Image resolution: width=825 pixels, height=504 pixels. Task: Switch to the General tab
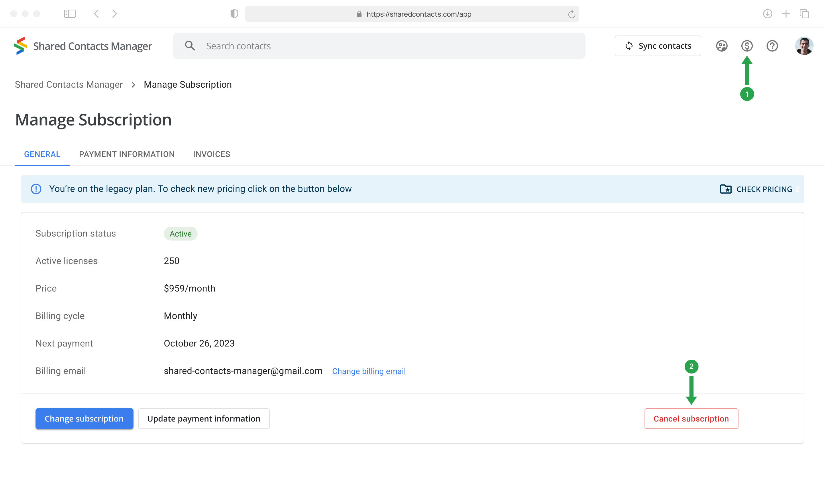(42, 154)
